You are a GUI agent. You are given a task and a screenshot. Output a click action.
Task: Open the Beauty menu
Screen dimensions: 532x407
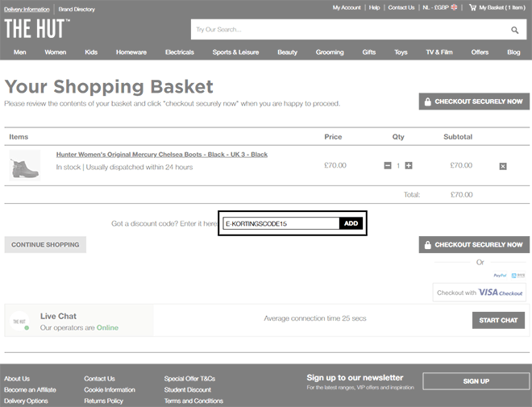tap(288, 52)
